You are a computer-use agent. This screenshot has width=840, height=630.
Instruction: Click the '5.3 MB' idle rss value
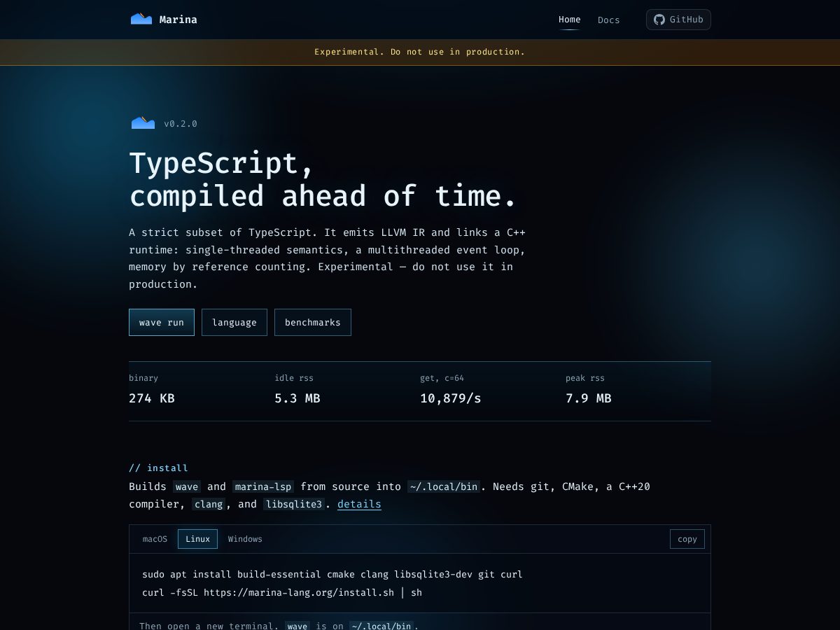[297, 398]
